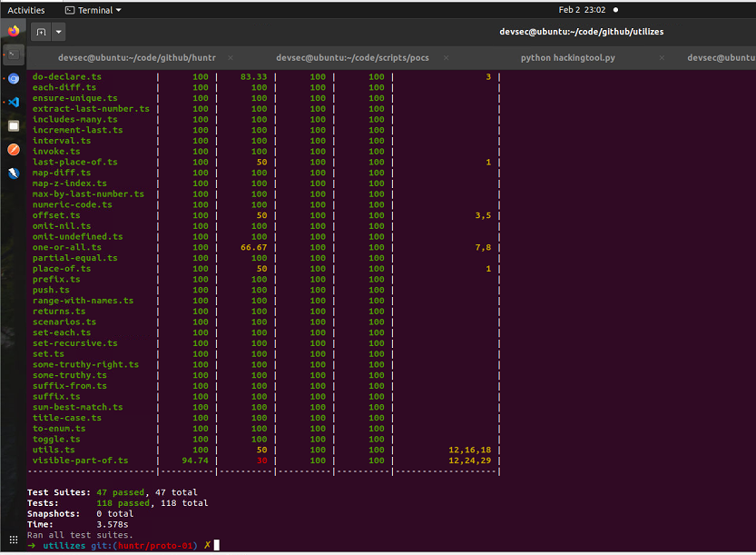Click the omit-nil.ts file name

coord(61,226)
